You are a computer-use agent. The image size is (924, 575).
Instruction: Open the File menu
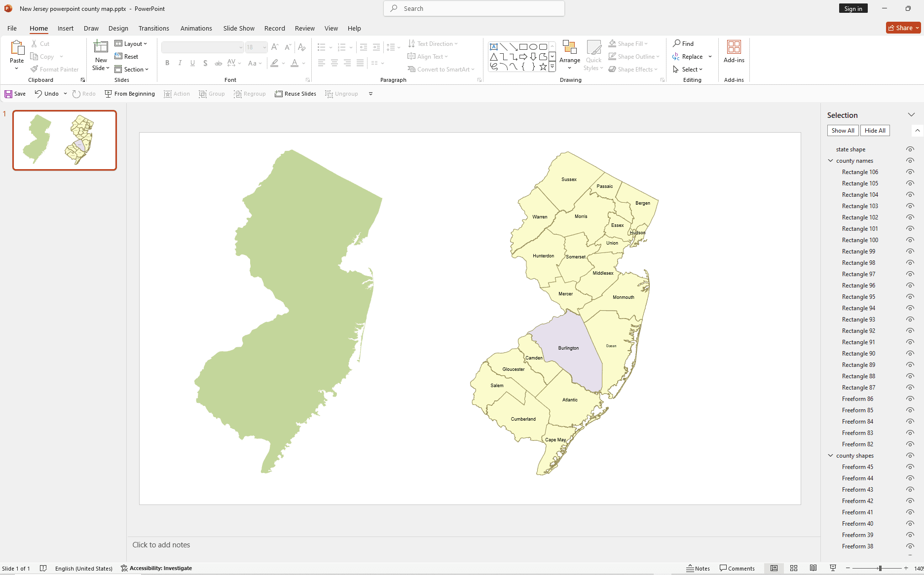tap(12, 28)
